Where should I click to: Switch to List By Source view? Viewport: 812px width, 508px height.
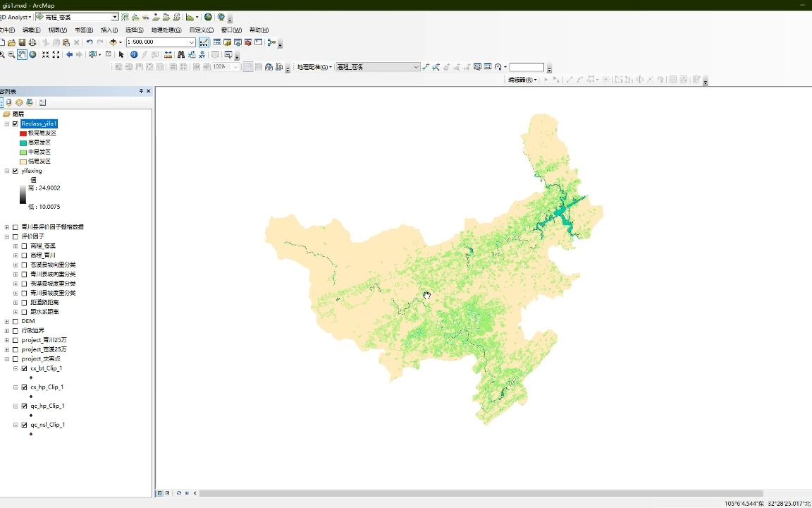(8, 102)
